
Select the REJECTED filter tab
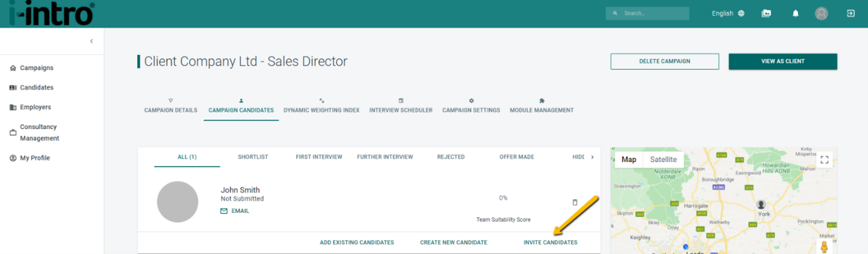pyautogui.click(x=451, y=157)
